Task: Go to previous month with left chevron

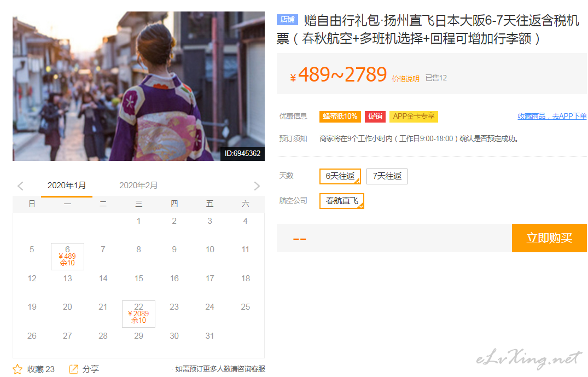Action: tap(20, 185)
